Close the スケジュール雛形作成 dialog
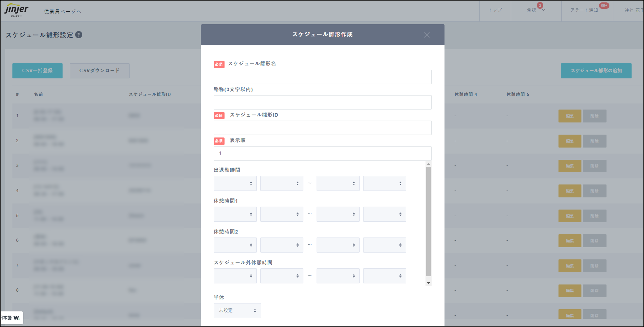This screenshot has width=644, height=327. click(427, 35)
